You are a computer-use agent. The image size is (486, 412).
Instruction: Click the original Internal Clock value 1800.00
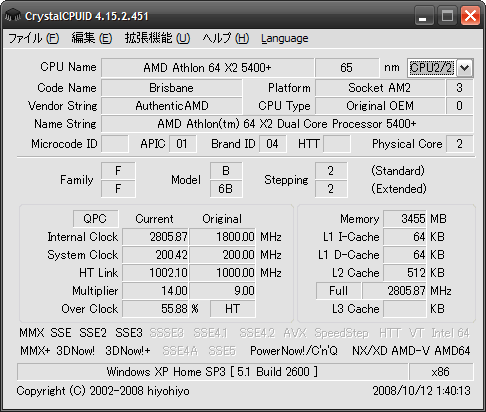(x=222, y=237)
